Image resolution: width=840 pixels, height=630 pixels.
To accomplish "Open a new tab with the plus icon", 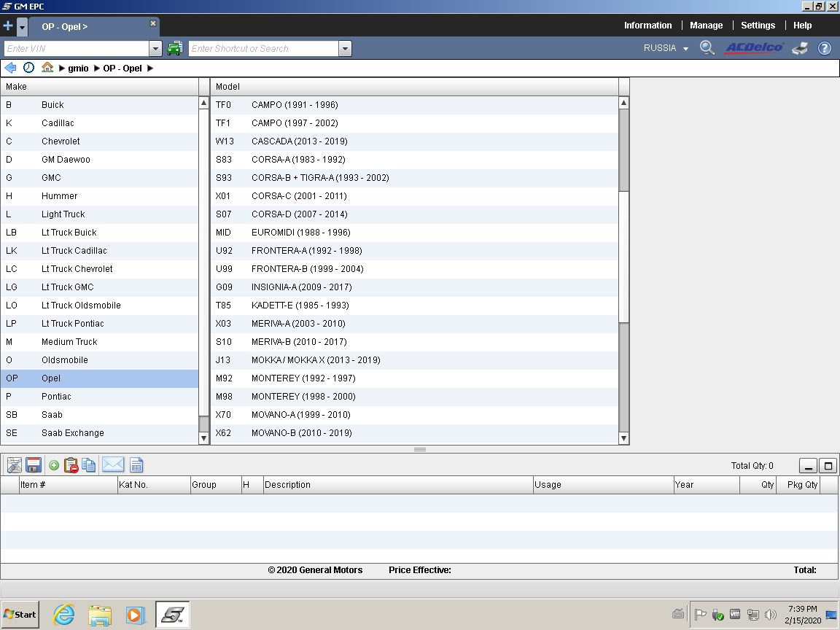I will tap(8, 26).
